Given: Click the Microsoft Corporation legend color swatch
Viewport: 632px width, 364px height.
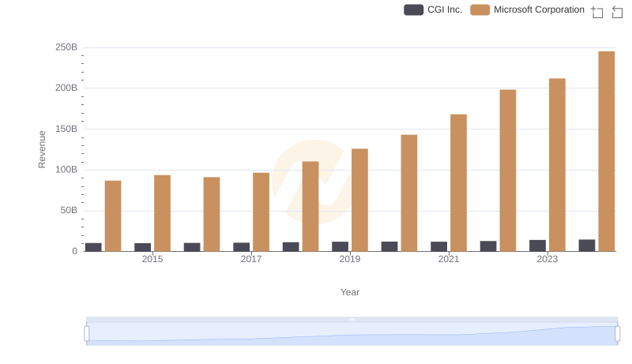Looking at the screenshot, I should point(480,9).
